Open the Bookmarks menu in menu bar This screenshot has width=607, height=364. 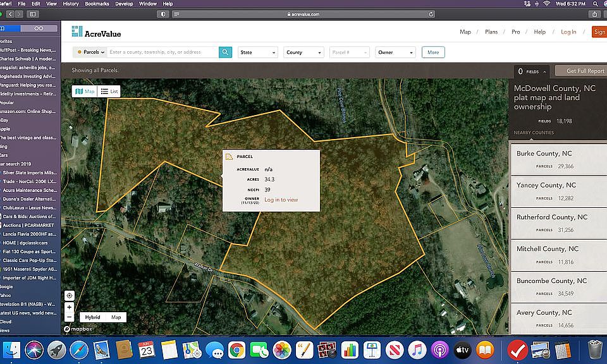(x=97, y=4)
